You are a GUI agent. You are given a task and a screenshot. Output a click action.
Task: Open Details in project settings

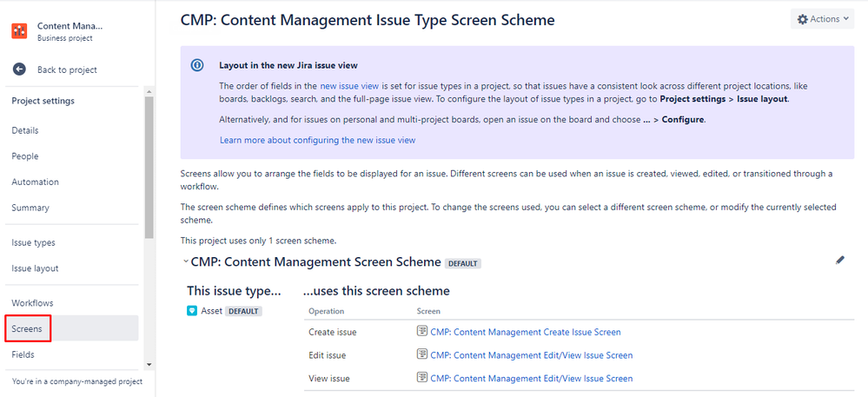point(25,130)
